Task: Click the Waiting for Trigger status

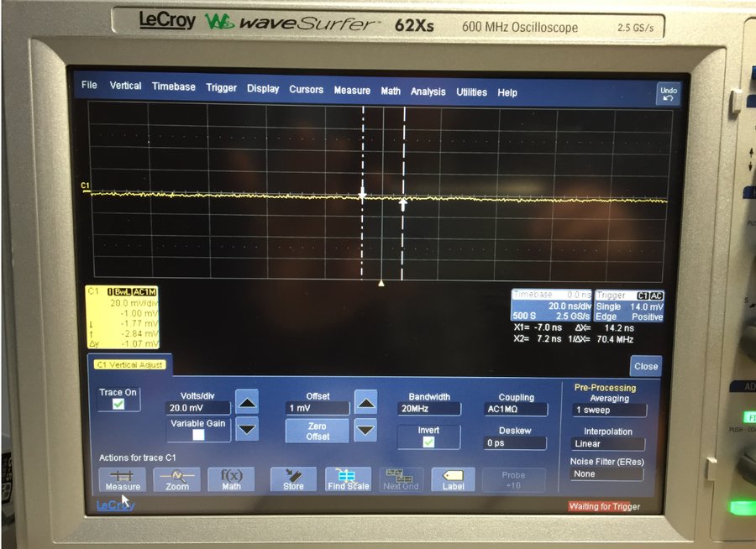Action: 604,506
